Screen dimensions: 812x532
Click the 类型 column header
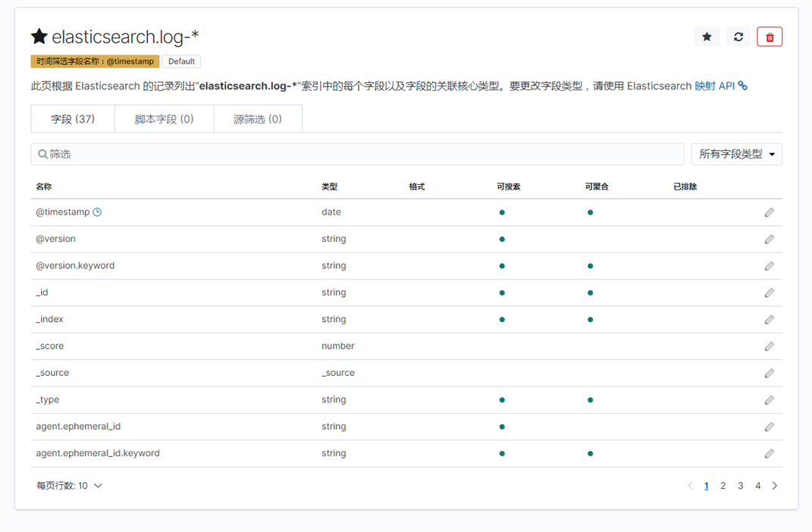pyautogui.click(x=329, y=187)
